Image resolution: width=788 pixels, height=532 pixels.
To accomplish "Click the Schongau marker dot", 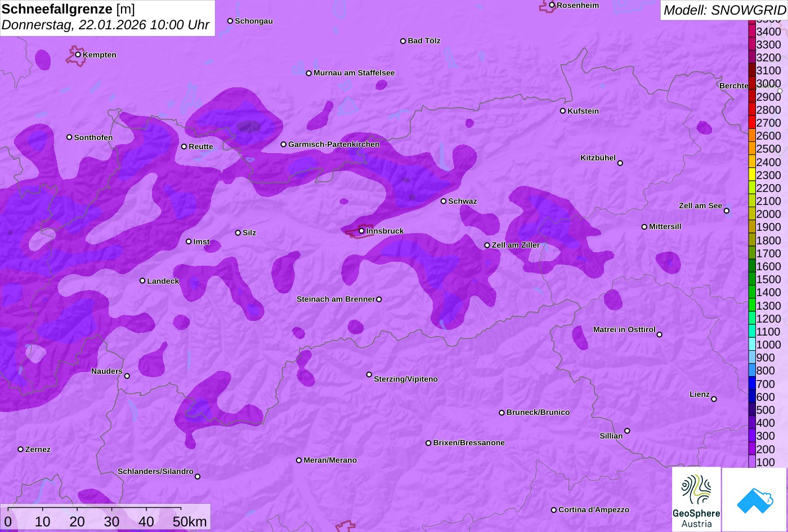I will (x=230, y=21).
